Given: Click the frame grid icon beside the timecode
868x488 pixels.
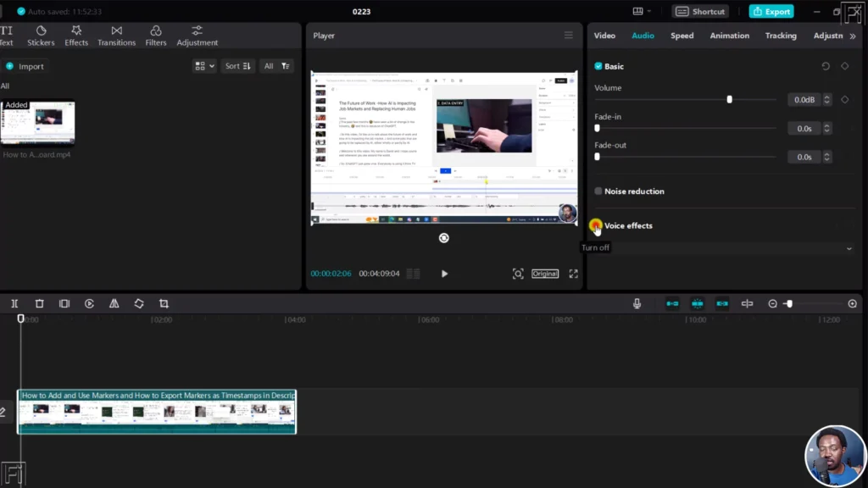Looking at the screenshot, I should pyautogui.click(x=414, y=274).
